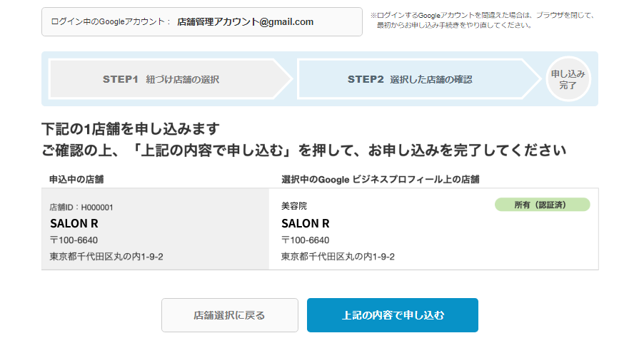Select STEP1 紐づけ店舗の選択 step
Viewport: 644px width, 348px height.
coord(161,79)
